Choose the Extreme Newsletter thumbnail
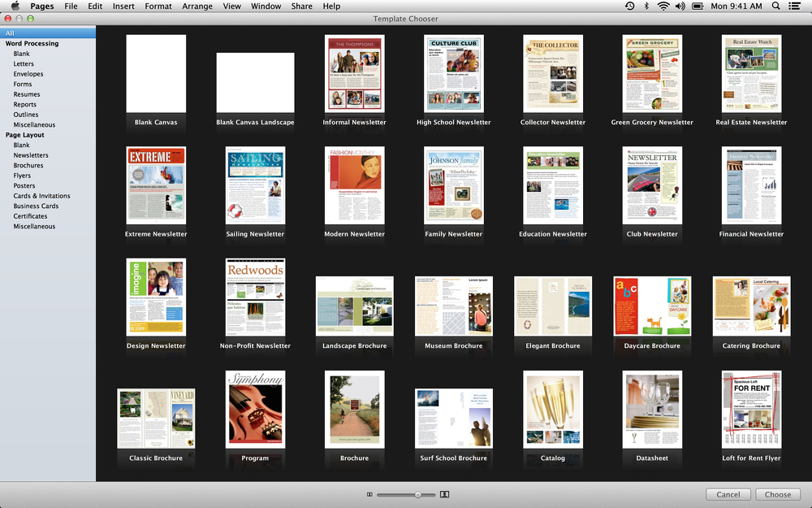Screen dimensions: 812x508 (156, 185)
